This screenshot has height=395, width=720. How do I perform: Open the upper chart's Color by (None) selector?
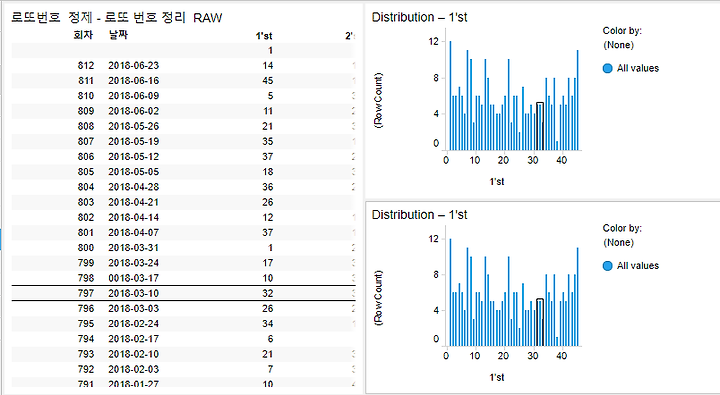618,45
